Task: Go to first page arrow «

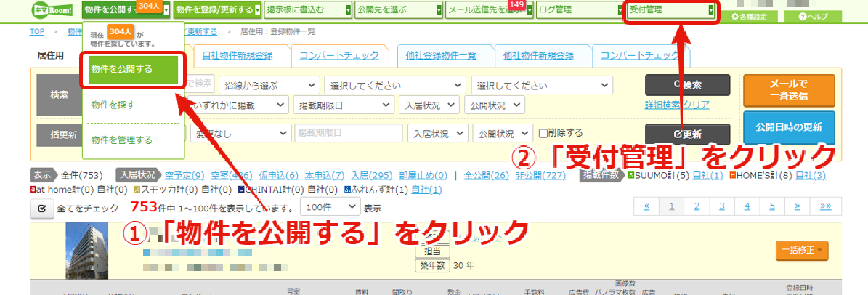Action: click(x=646, y=206)
